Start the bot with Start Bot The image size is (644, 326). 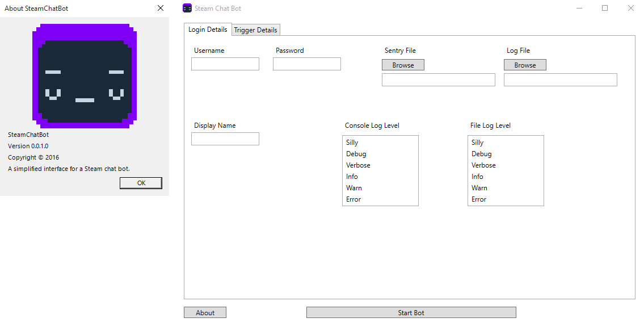[411, 312]
